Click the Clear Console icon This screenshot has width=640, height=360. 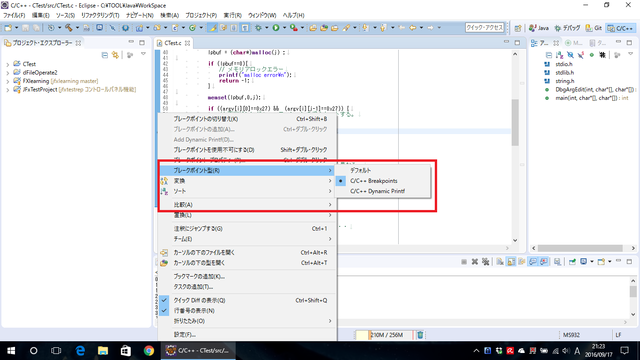[500, 262]
